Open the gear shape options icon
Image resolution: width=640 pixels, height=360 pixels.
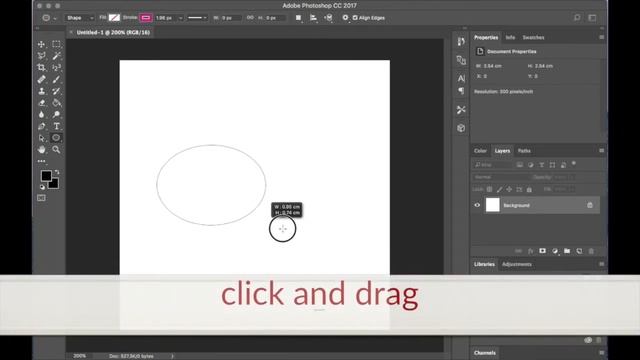345,18
